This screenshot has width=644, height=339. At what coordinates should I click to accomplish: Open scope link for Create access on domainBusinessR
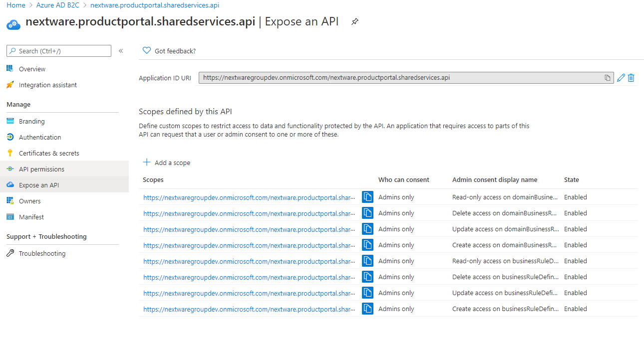click(x=249, y=245)
